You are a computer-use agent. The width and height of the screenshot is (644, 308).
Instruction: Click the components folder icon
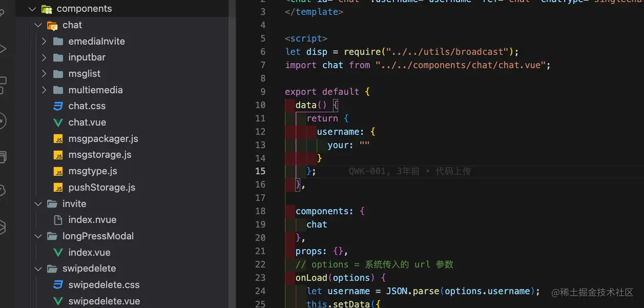[47, 9]
